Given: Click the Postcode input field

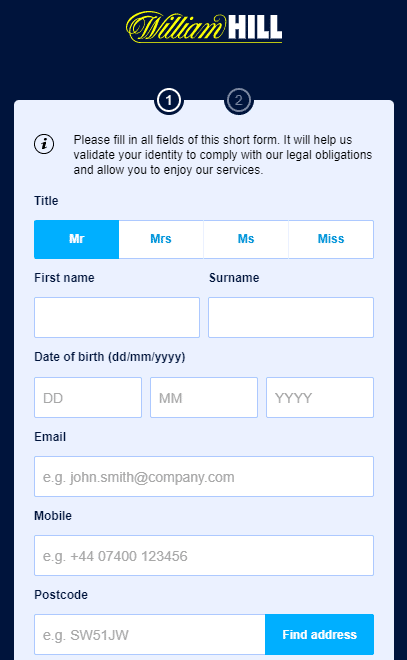Looking at the screenshot, I should coord(150,634).
